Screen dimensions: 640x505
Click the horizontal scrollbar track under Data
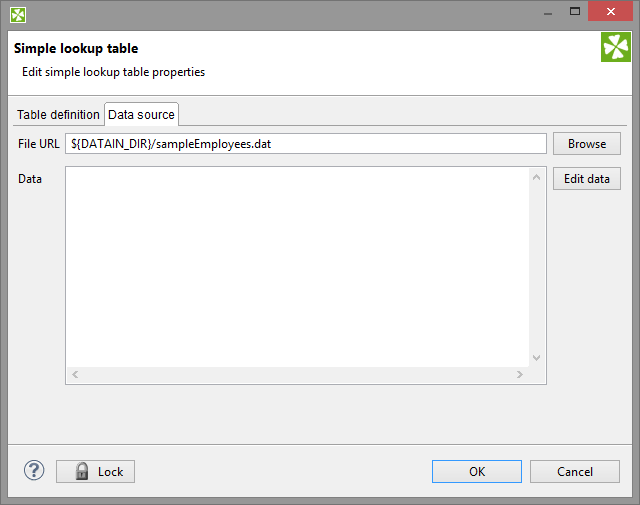coord(298,375)
